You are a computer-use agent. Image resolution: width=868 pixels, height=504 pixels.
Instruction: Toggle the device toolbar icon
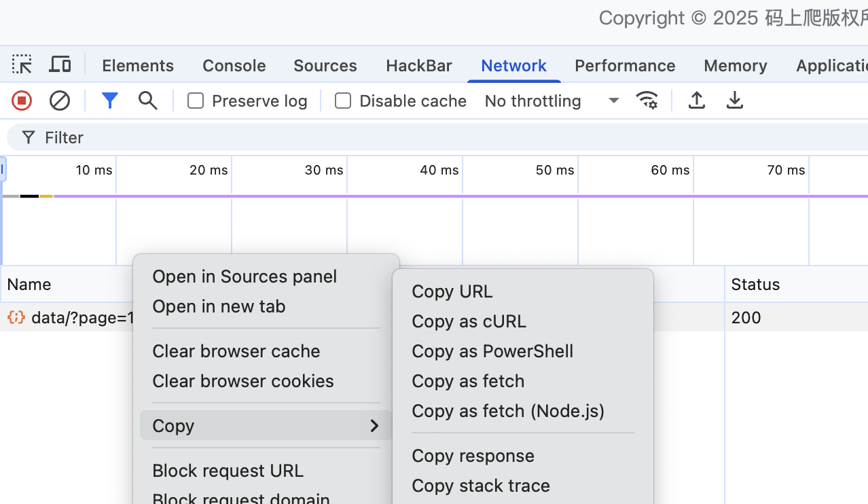point(60,65)
